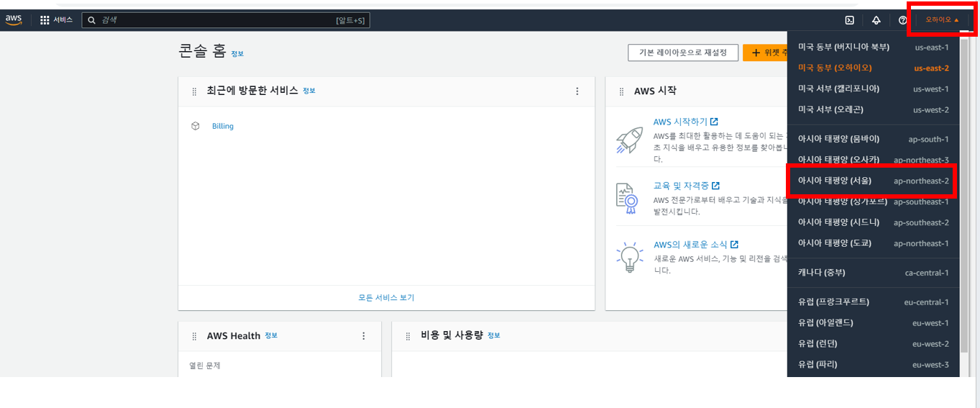Select US East (N. Virginia) us-east-1
980x408 pixels.
874,47
